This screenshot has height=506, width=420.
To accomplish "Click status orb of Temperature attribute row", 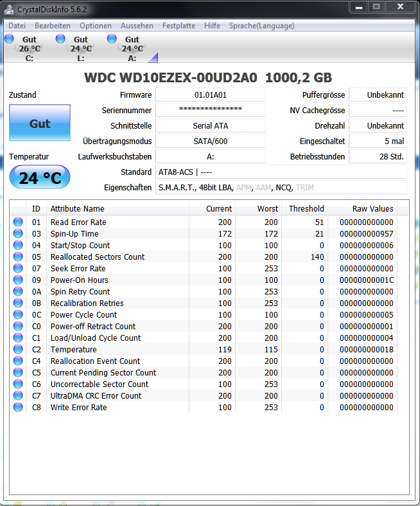I will tap(18, 350).
